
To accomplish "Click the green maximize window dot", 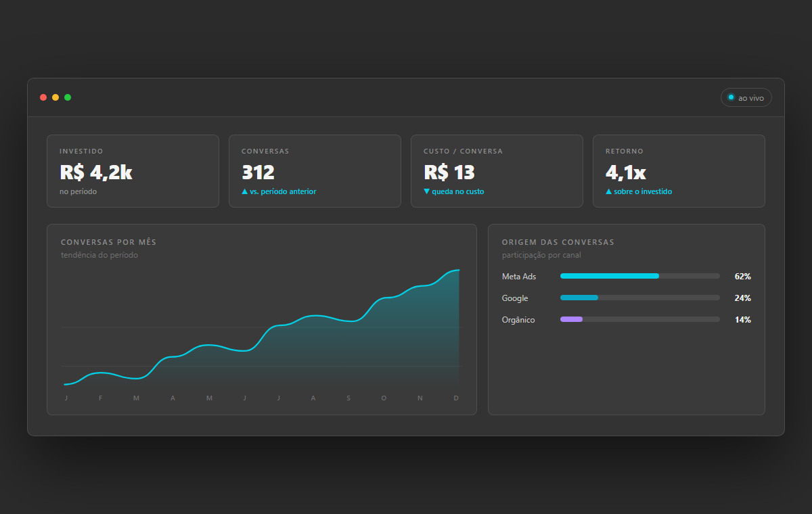I will pyautogui.click(x=68, y=97).
